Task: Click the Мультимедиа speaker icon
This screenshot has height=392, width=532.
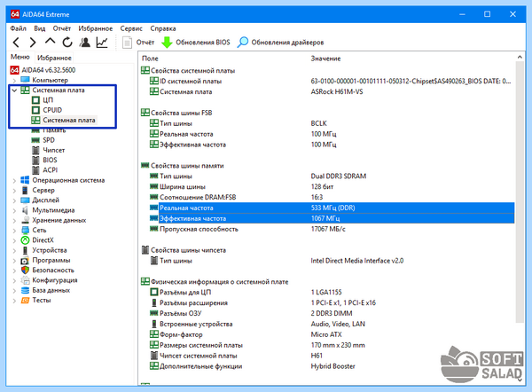Action: coord(25,210)
